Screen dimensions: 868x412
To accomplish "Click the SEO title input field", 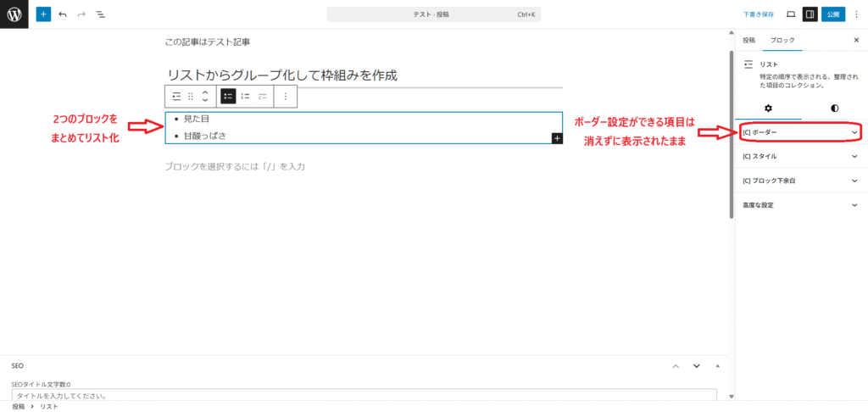I will click(364, 395).
